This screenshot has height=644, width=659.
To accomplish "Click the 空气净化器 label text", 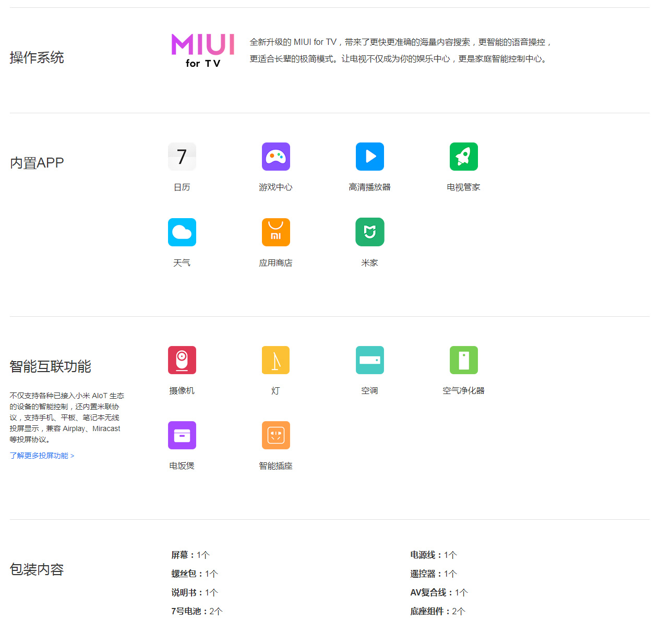I will coord(464,390).
